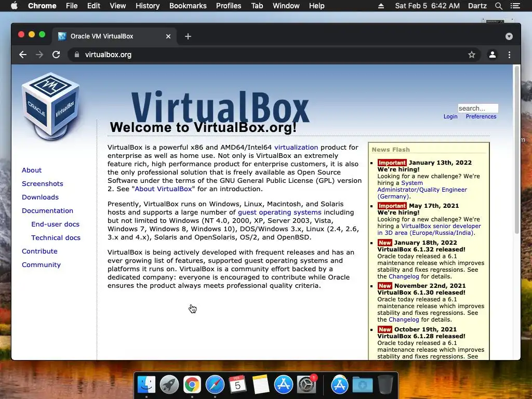Open the Downloads folder in the Dock
The width and height of the screenshot is (532, 399).
tap(362, 385)
